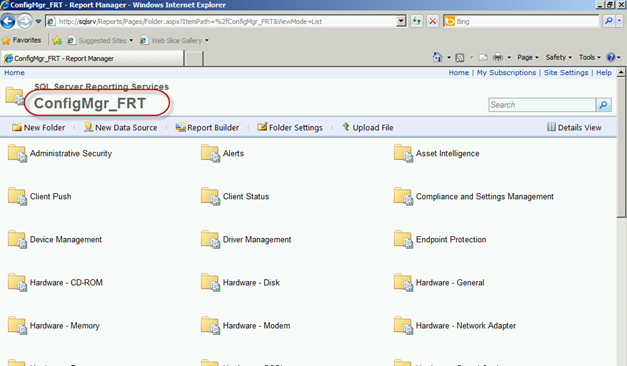Click the Home breadcrumb link at left
This screenshot has height=366, width=627.
pos(14,72)
